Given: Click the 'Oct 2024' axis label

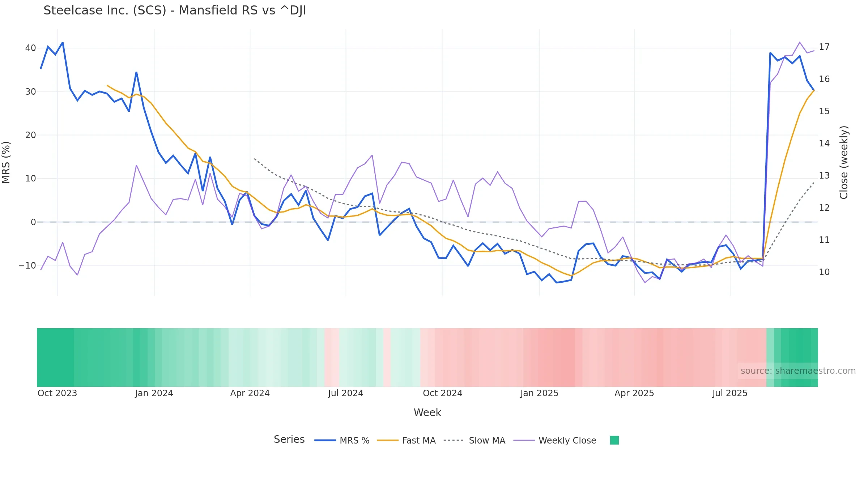Looking at the screenshot, I should click(x=443, y=393).
